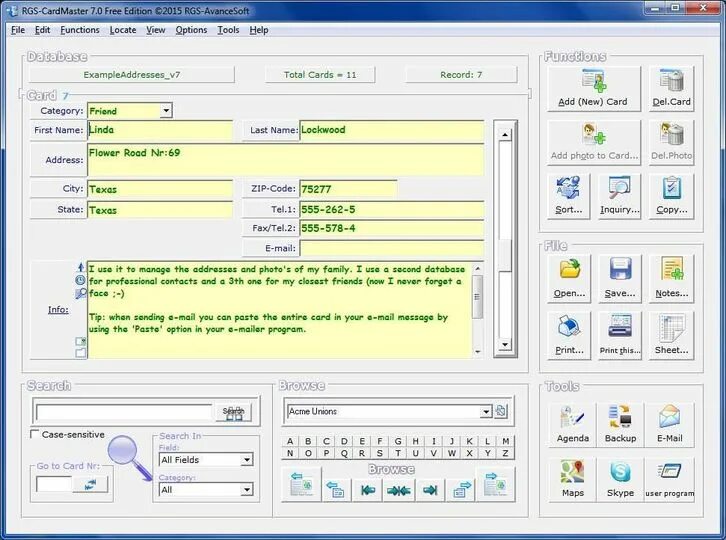The width and height of the screenshot is (726, 540).
Task: Open the Locate menu
Action: 123,30
